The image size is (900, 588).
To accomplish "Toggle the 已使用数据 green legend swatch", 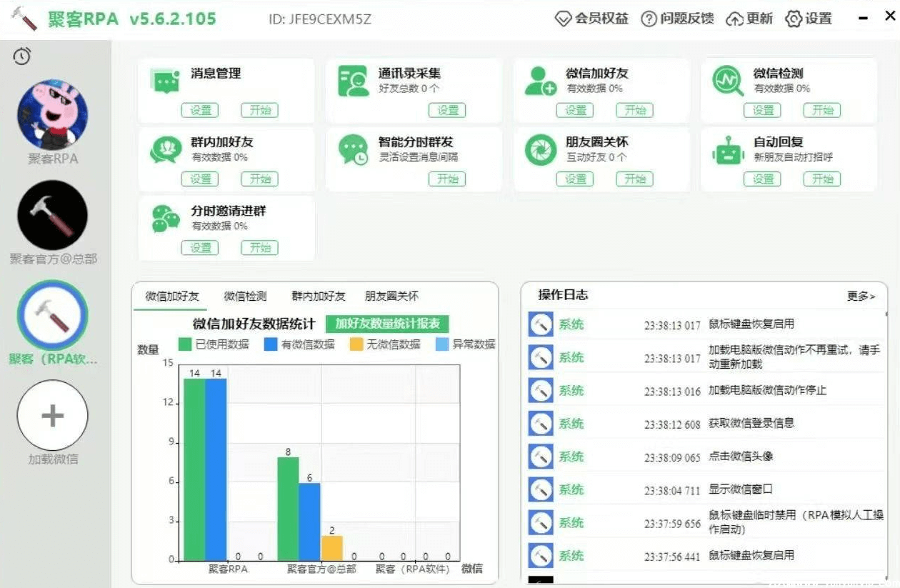I will tap(186, 344).
